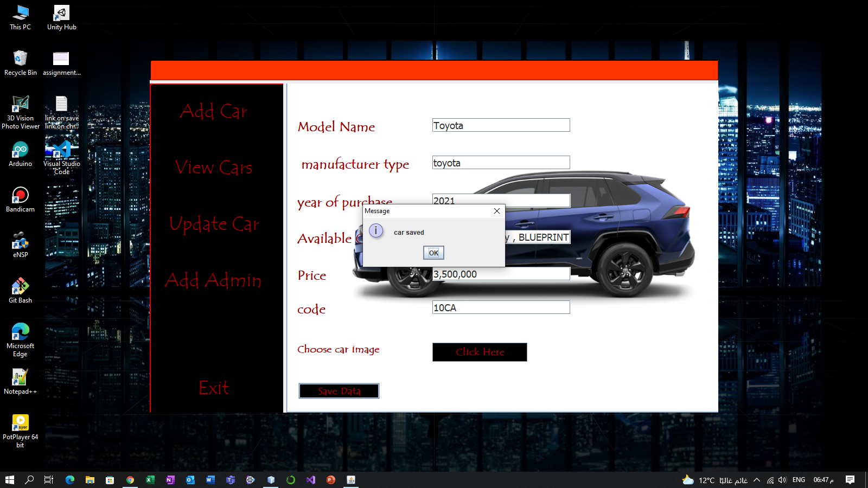This screenshot has width=868, height=488.
Task: Open the Add Car menu option
Action: (x=214, y=111)
